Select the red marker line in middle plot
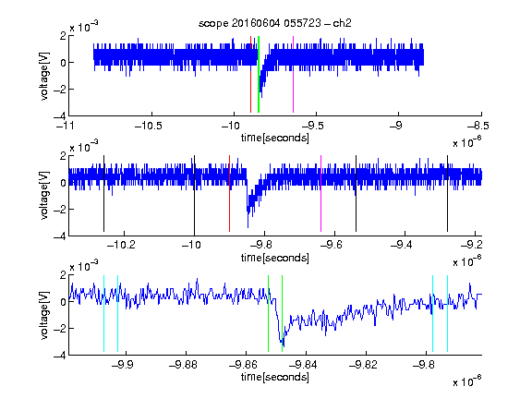This screenshot has height=399, width=532. (x=230, y=193)
